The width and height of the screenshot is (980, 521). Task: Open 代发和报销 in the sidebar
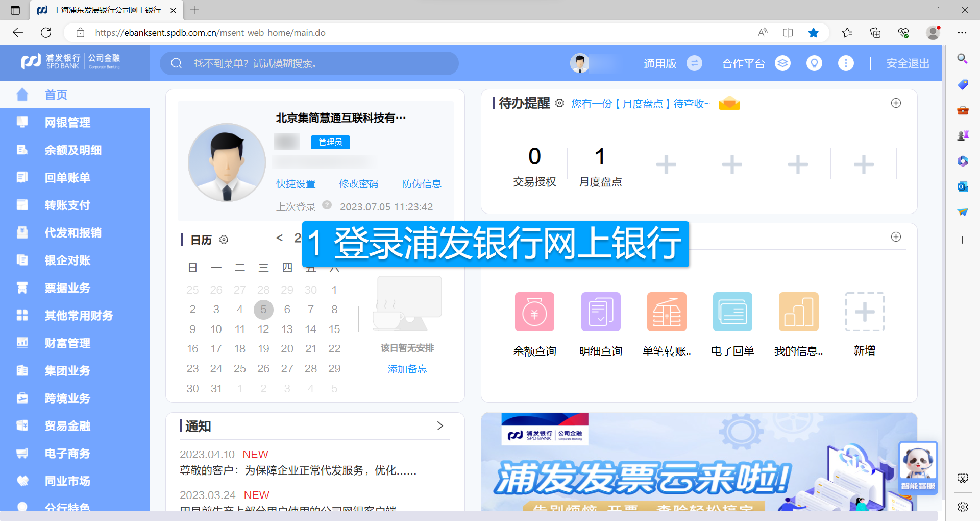tap(75, 233)
